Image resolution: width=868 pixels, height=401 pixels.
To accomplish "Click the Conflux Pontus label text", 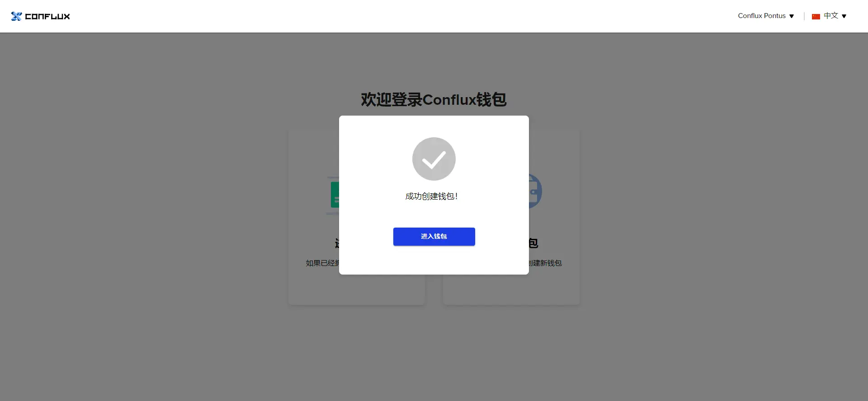I will [762, 16].
